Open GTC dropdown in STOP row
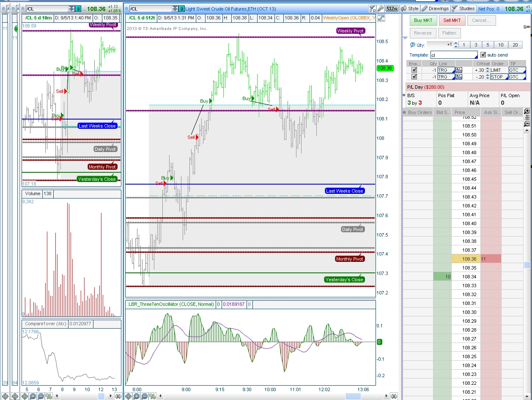Image resolution: width=532 pixels, height=400 pixels. pos(517,77)
